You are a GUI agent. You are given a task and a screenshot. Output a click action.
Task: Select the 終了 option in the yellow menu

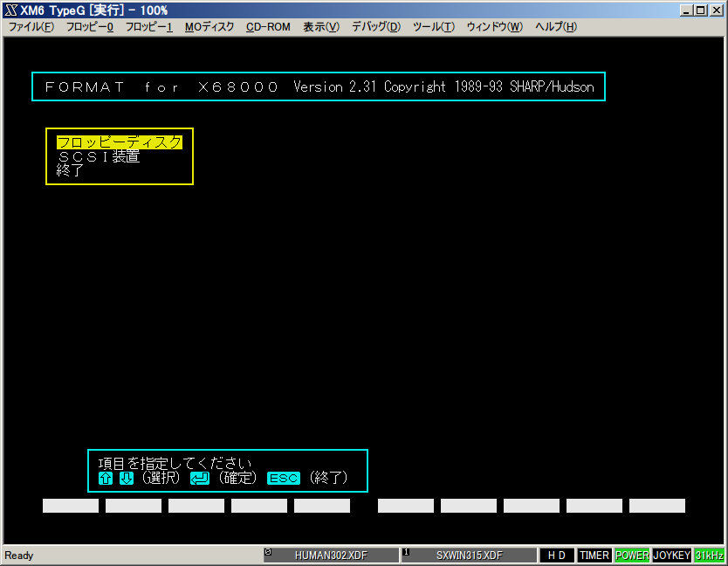coord(70,170)
